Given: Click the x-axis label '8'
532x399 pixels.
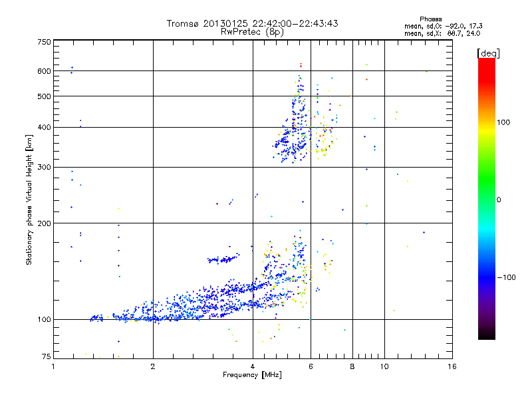Looking at the screenshot, I should point(352,366).
